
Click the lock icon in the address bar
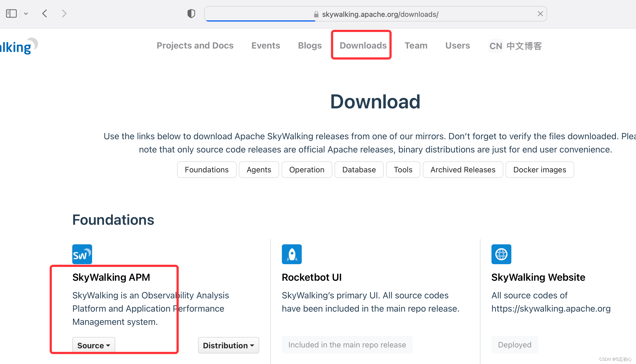[x=316, y=14]
